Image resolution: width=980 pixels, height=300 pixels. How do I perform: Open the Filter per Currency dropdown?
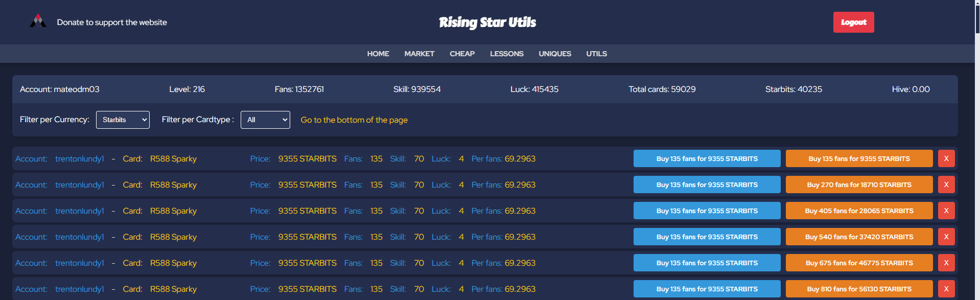click(x=123, y=120)
